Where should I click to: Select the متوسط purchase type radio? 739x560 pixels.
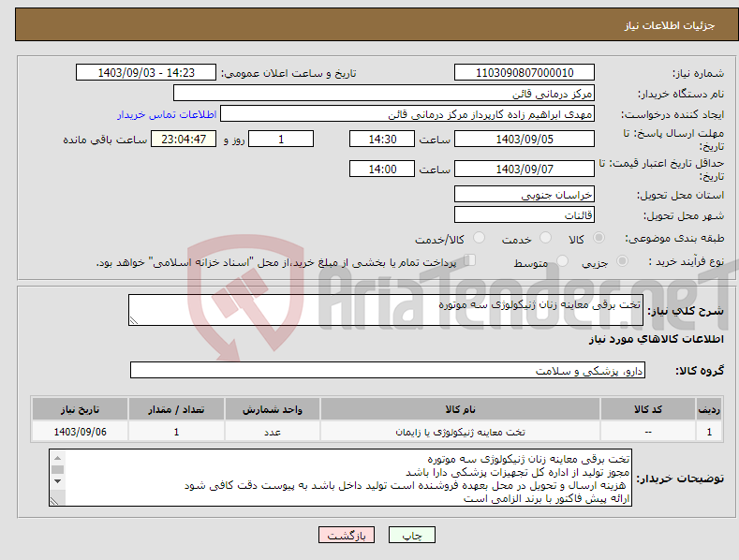coord(562,260)
